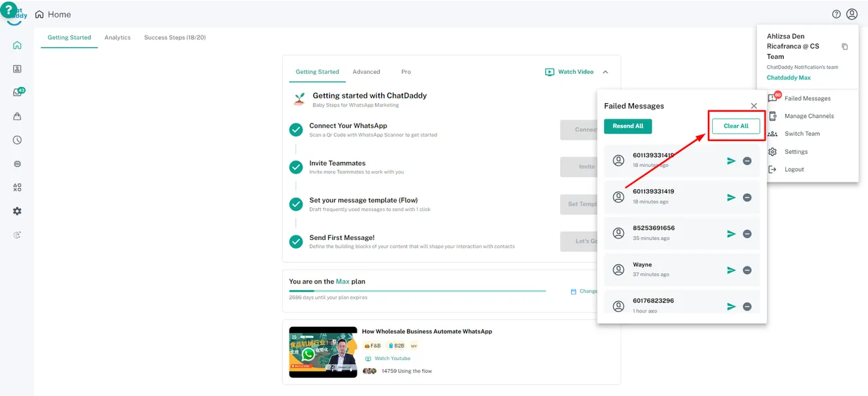
Task: Open the Success Steps (18/20) tab
Action: [174, 37]
